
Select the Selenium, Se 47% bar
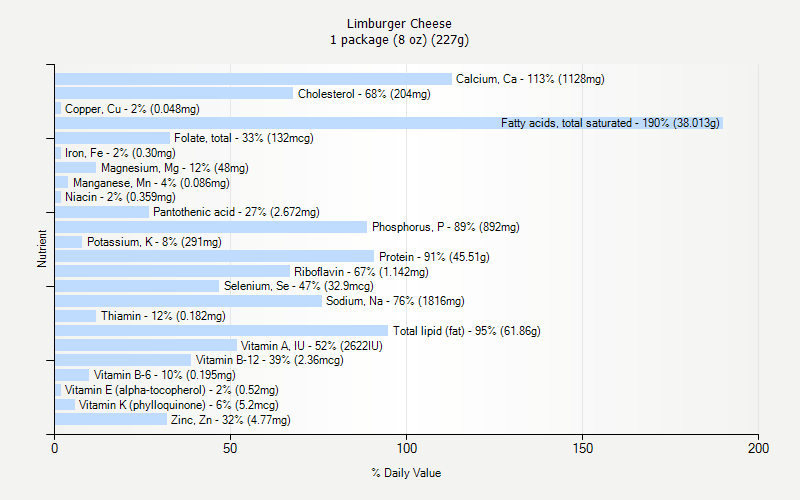pyautogui.click(x=137, y=286)
